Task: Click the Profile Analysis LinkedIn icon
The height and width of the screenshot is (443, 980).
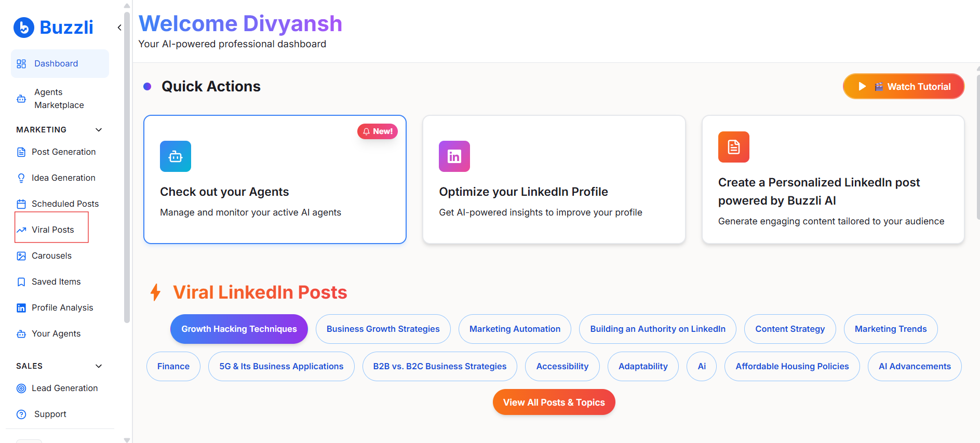Action: click(21, 308)
